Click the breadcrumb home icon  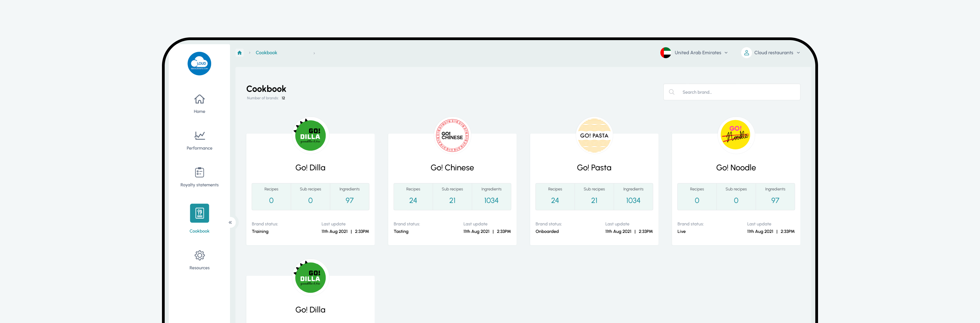[240, 53]
